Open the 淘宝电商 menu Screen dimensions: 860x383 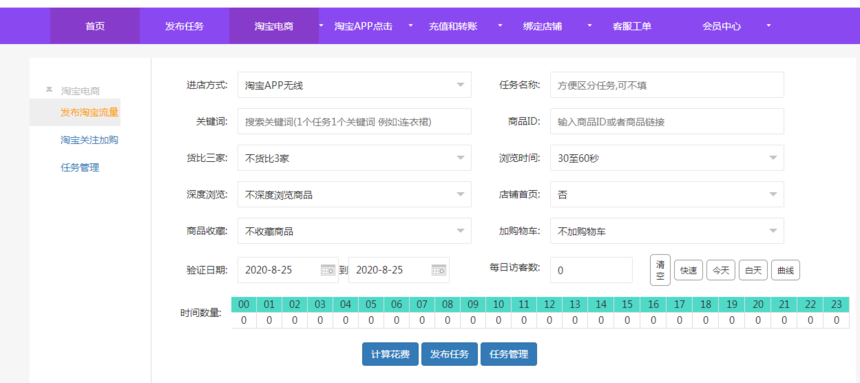pos(274,26)
